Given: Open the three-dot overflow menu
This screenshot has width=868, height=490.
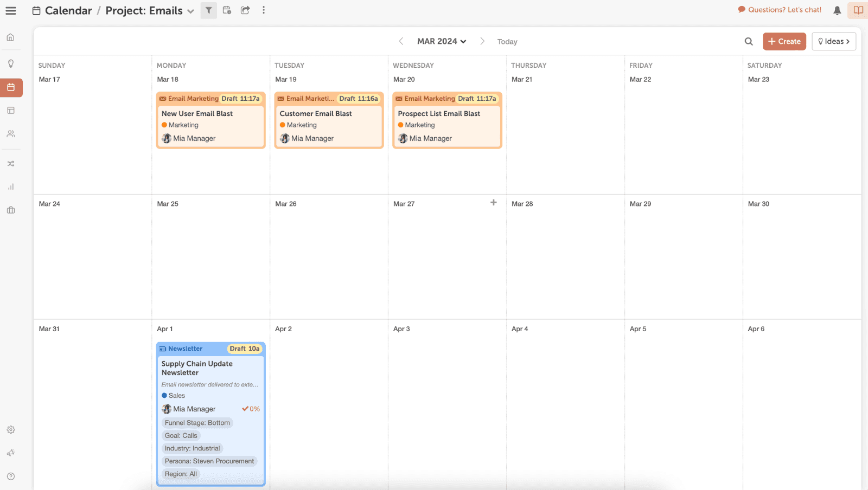Looking at the screenshot, I should click(x=264, y=10).
